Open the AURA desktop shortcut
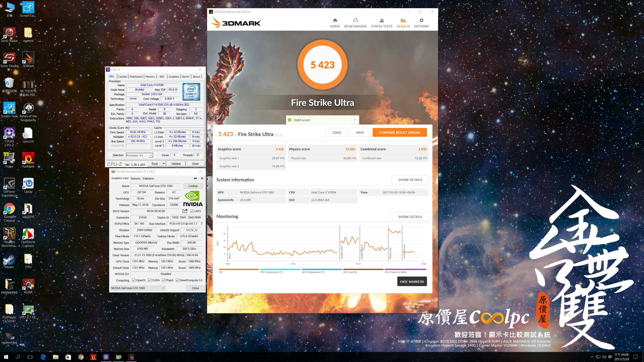 [x=28, y=286]
